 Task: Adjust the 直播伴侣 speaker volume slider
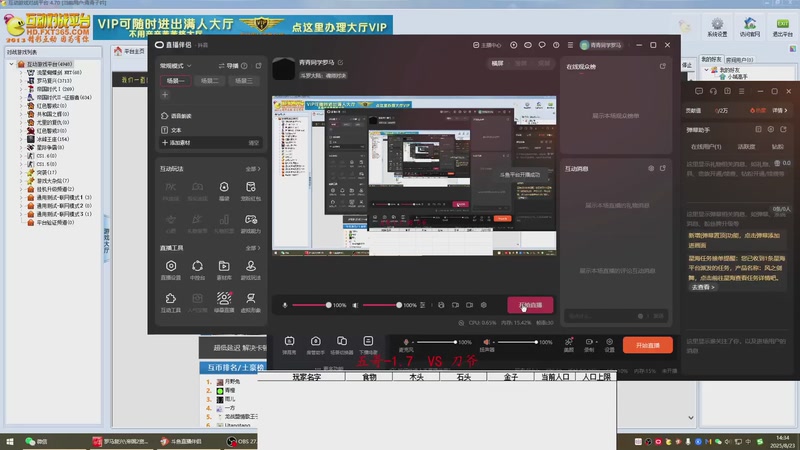pos(382,305)
